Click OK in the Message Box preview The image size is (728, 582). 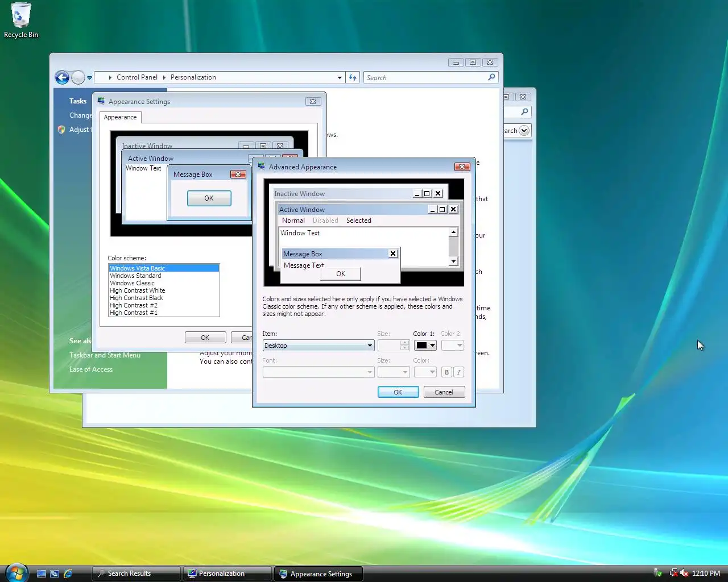point(209,198)
